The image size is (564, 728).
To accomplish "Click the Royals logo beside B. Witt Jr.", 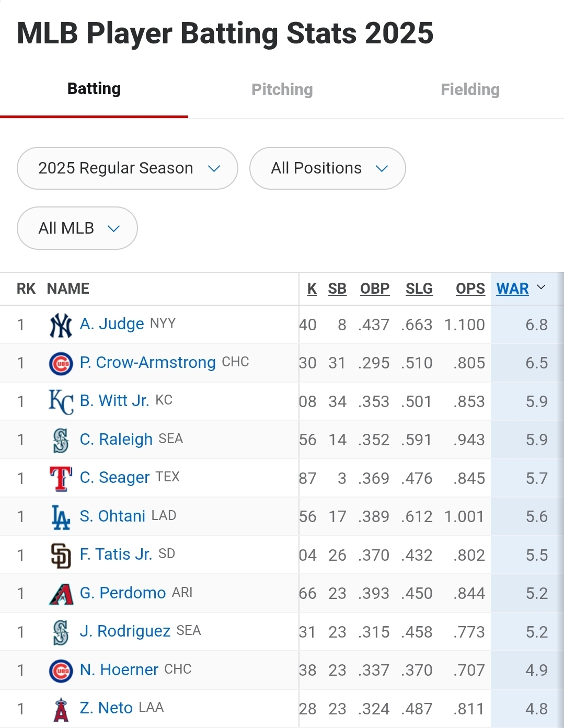I will [61, 401].
